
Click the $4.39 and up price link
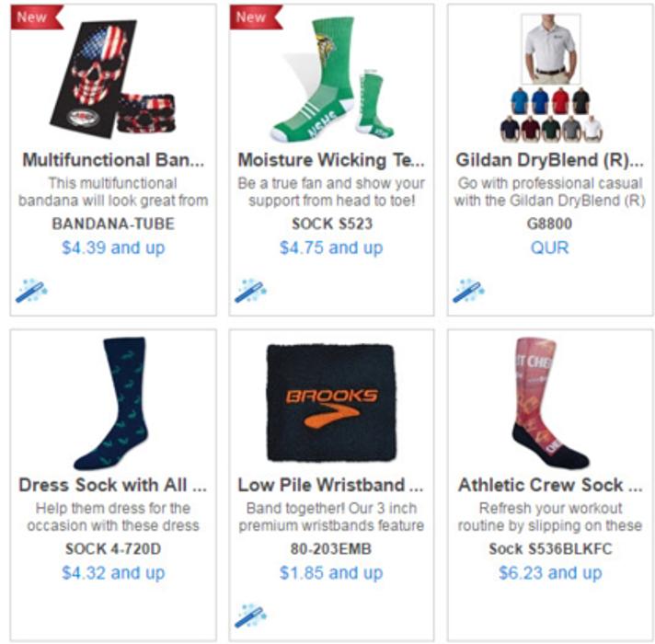[x=113, y=247]
